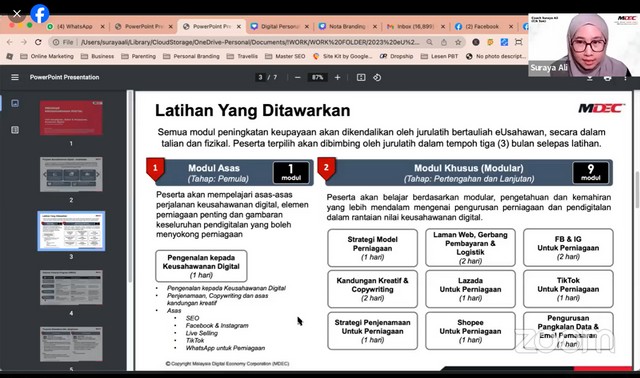The height and width of the screenshot is (378, 640).
Task: Zoom out the PDF with minus icon
Action: click(298, 77)
